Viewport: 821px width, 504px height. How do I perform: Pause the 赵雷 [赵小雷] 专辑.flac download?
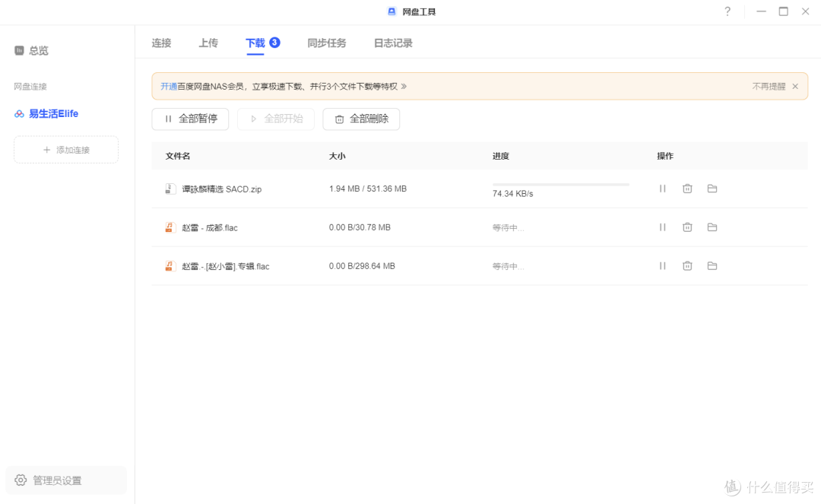(662, 266)
